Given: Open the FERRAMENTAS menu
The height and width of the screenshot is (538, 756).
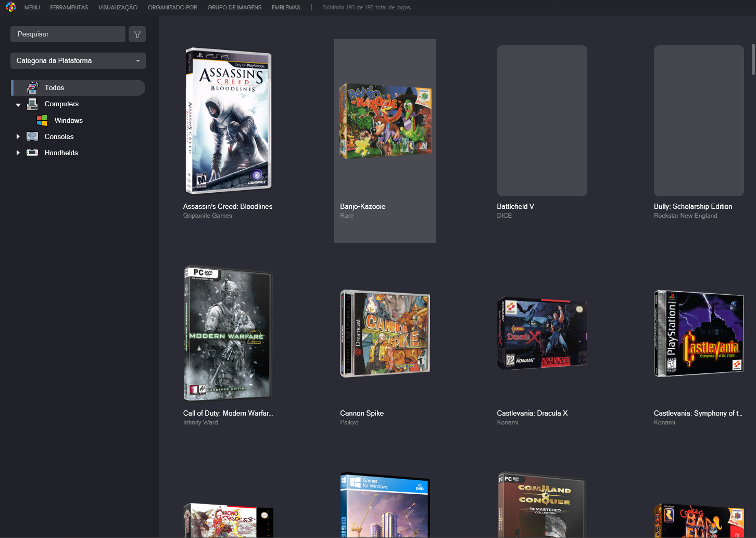Looking at the screenshot, I should 69,7.
